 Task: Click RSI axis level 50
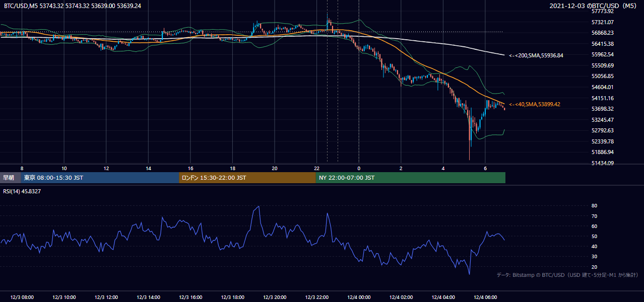pyautogui.click(x=594, y=236)
